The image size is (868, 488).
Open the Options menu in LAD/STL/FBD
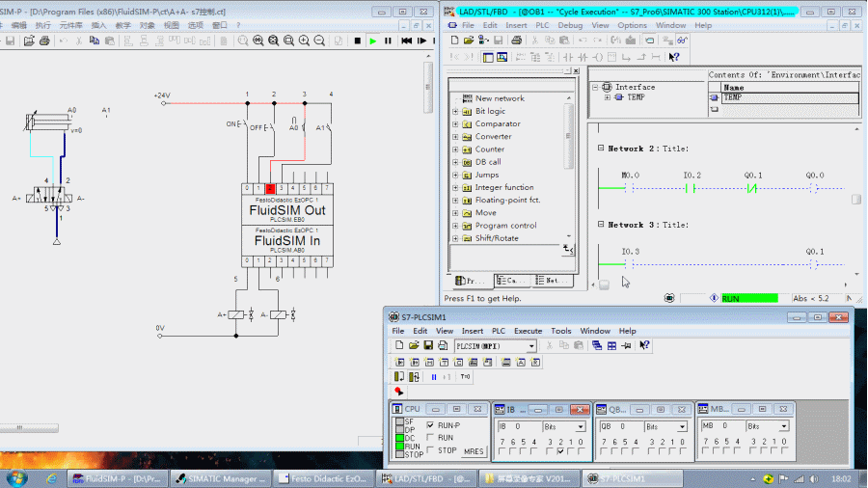632,25
